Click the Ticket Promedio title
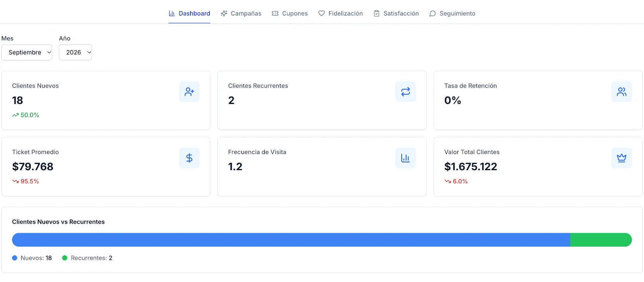Viewport: 644px width, 282px height. (35, 152)
